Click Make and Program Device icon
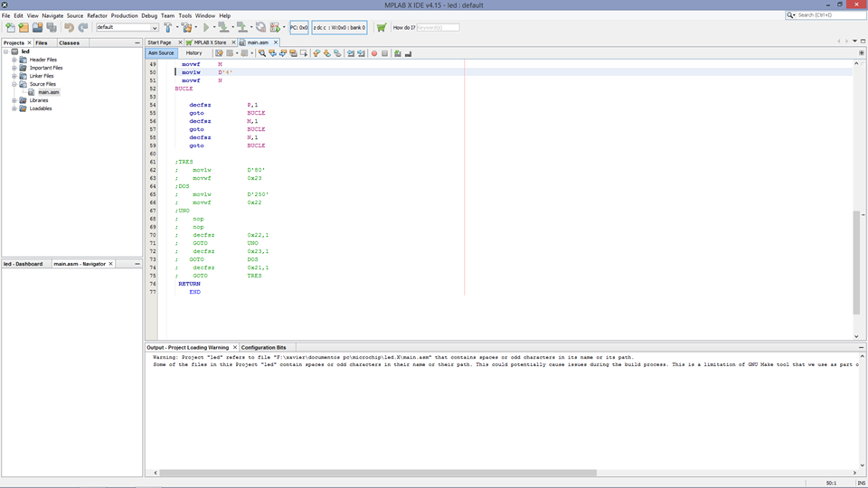 point(223,27)
